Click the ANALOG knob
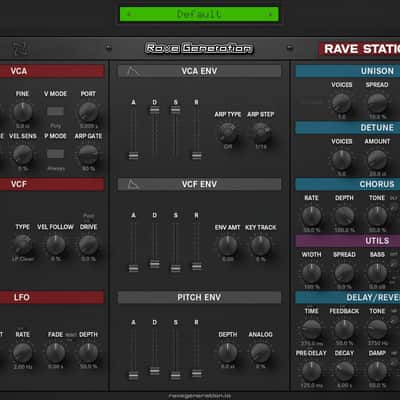The image size is (400, 400). coord(261,353)
